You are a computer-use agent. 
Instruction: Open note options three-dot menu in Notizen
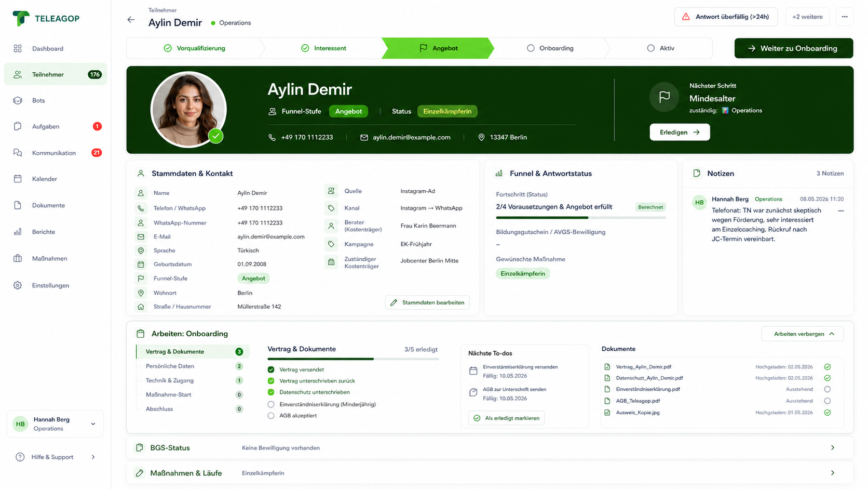coord(841,211)
